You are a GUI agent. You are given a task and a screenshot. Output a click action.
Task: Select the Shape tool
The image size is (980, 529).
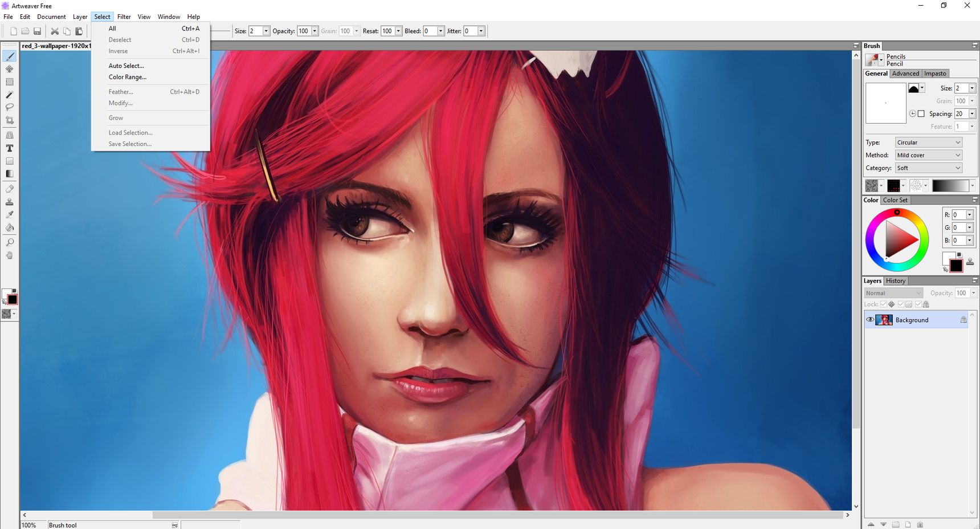[x=10, y=161]
